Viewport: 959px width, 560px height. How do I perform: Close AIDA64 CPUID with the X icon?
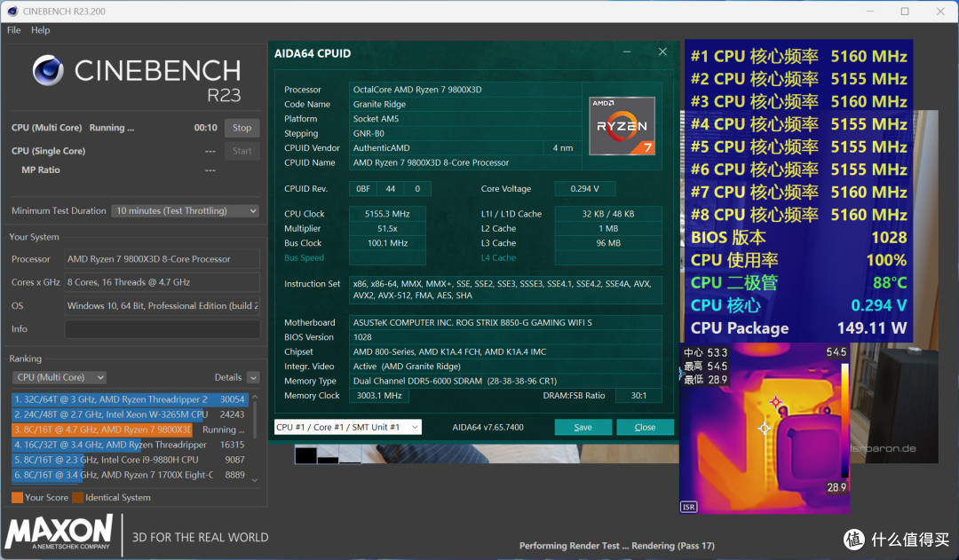point(662,52)
